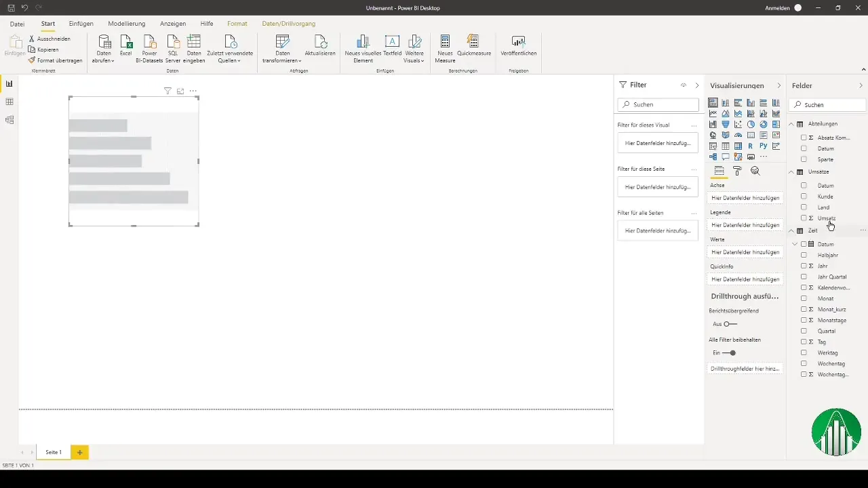Select the gauge visualization
The height and width of the screenshot is (488, 868).
[738, 135]
